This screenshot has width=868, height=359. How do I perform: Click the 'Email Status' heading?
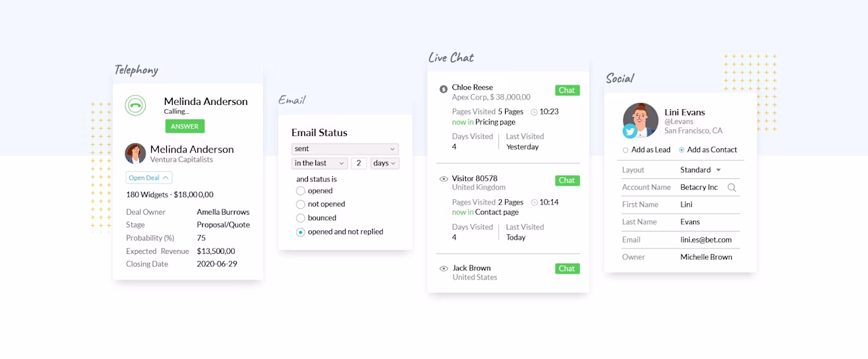click(x=319, y=133)
